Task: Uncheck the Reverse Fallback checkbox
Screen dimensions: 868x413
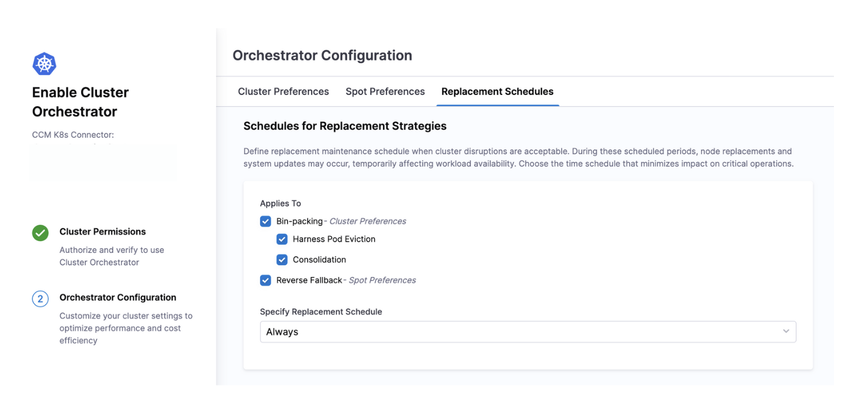Action: pyautogui.click(x=265, y=280)
